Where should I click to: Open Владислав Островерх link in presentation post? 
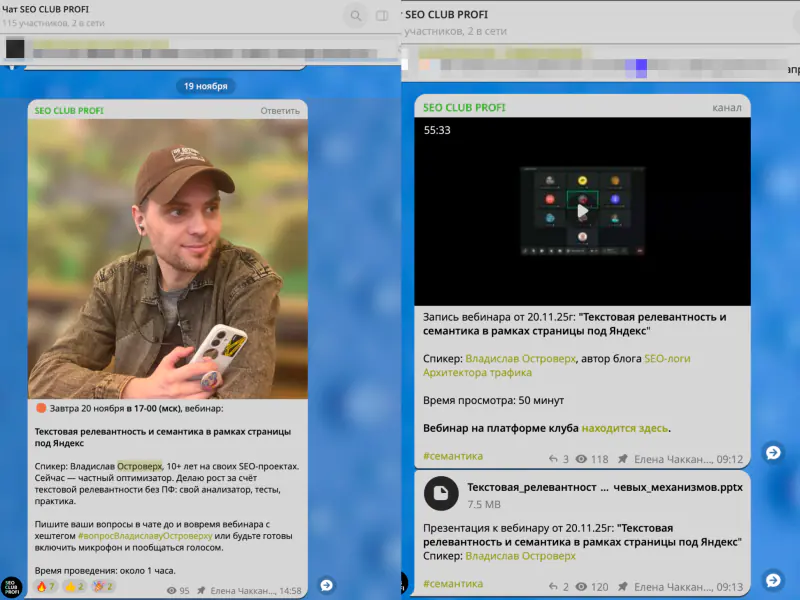click(x=520, y=556)
